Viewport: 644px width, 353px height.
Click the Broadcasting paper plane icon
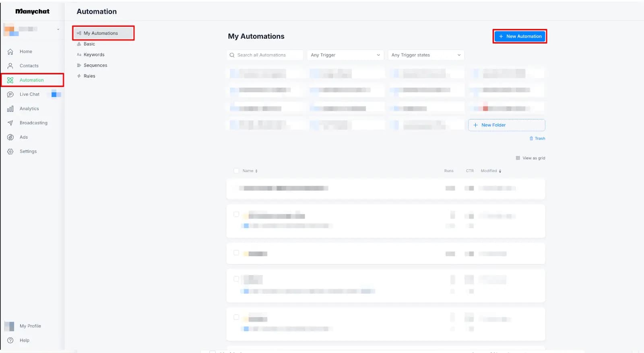tap(10, 123)
